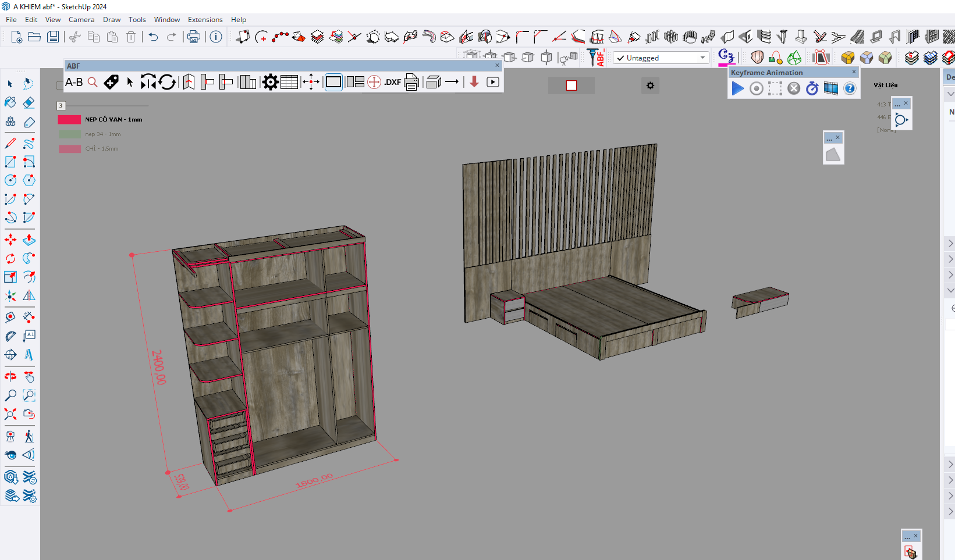Open the Extensions menu
Image resolution: width=955 pixels, height=560 pixels.
pos(205,20)
